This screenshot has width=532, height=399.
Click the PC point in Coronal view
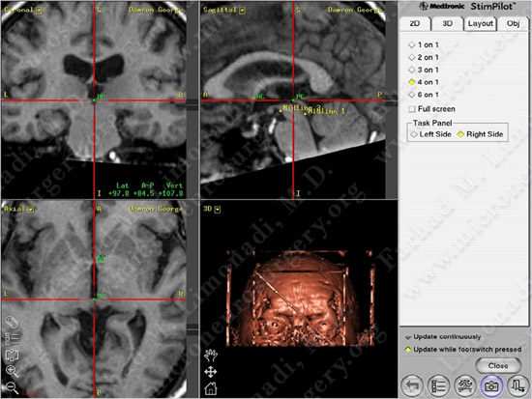tap(94, 100)
